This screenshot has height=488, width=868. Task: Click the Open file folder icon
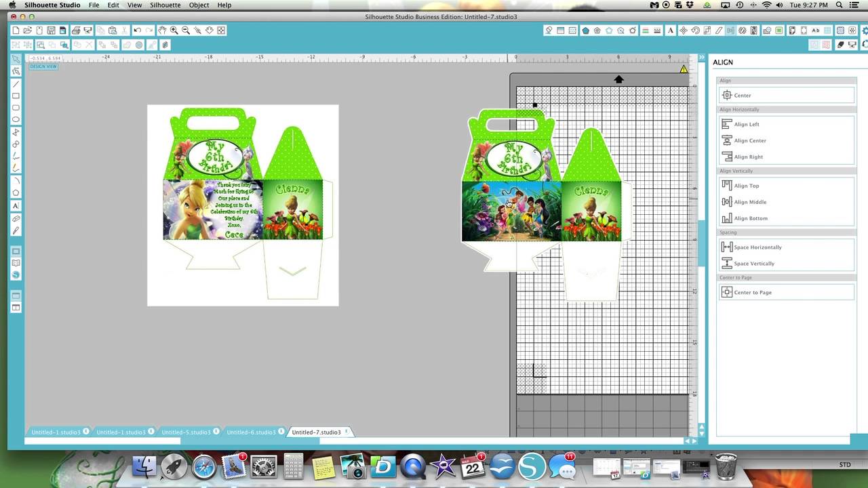pyautogui.click(x=27, y=30)
